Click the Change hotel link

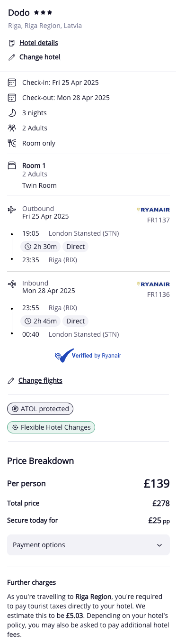pyautogui.click(x=40, y=57)
